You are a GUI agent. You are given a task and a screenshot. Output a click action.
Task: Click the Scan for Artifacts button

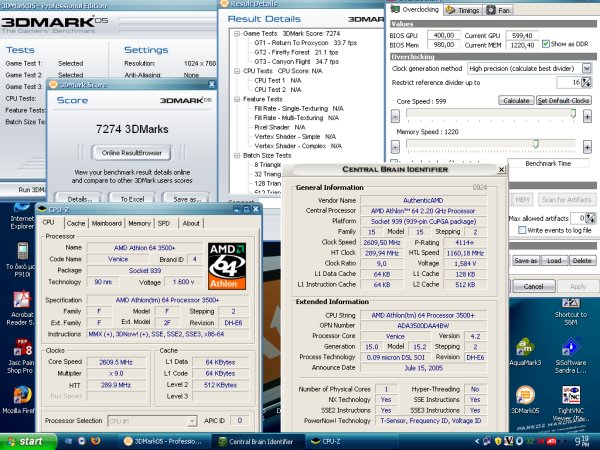tap(566, 199)
